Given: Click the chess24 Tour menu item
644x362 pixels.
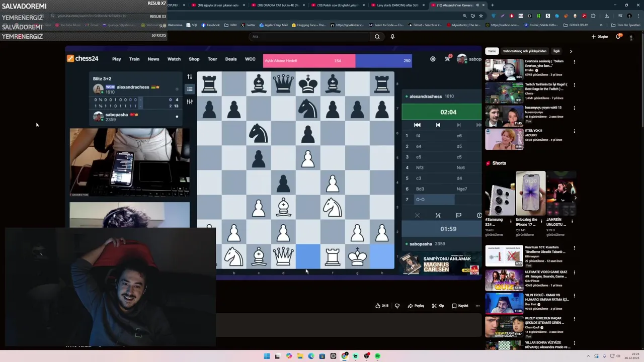Looking at the screenshot, I should click(x=212, y=59).
